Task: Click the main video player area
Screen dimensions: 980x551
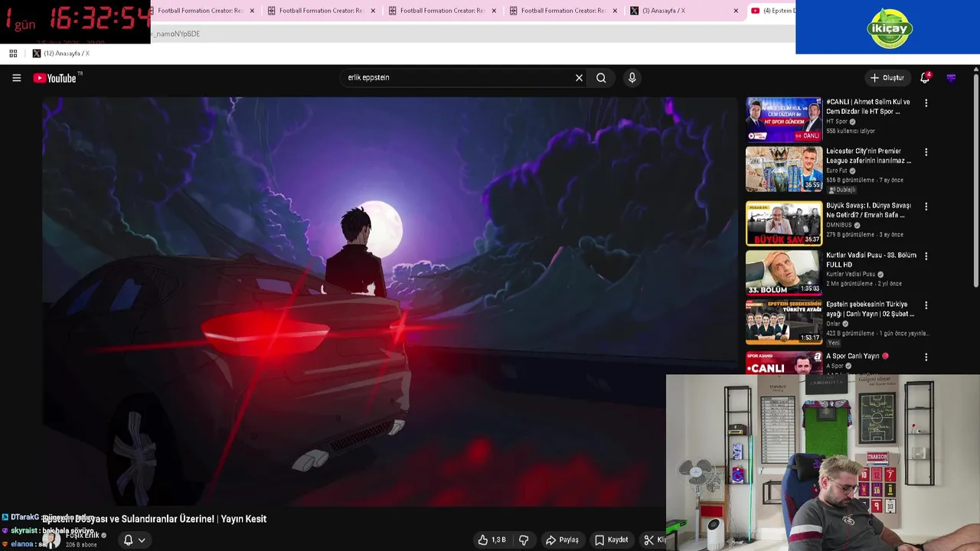Action: point(390,301)
